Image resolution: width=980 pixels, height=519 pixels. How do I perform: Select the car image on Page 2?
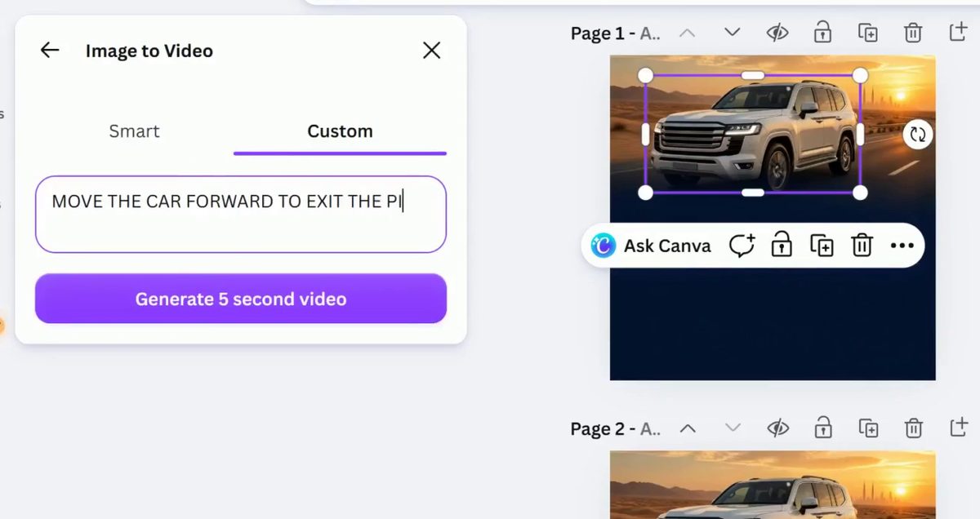pos(752,498)
